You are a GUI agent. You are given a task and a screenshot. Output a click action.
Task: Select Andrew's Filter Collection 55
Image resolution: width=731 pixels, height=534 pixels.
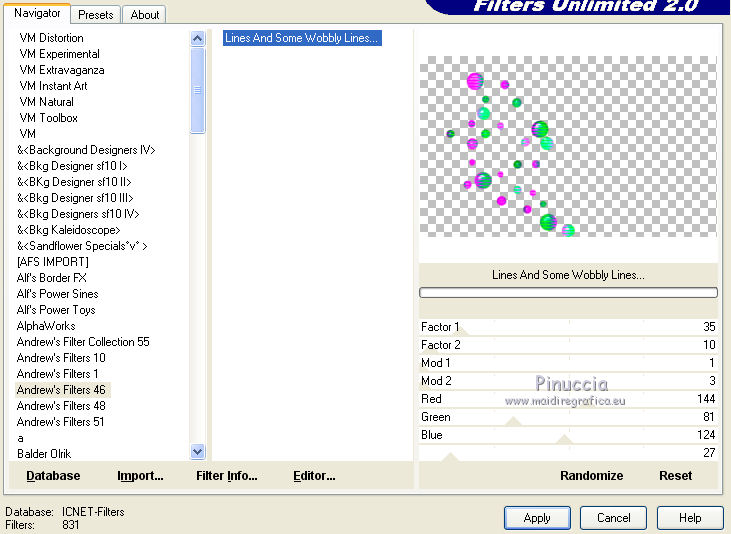point(83,342)
